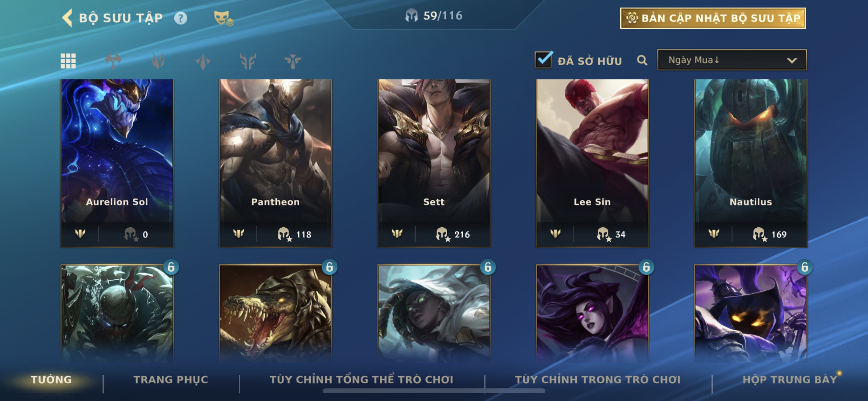Click Bản Cập Nhật Bộ Sưu Tập button

(x=713, y=18)
